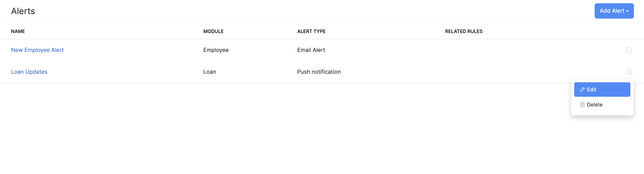Select the Email Alert cell for New Employee Alert

(x=311, y=50)
